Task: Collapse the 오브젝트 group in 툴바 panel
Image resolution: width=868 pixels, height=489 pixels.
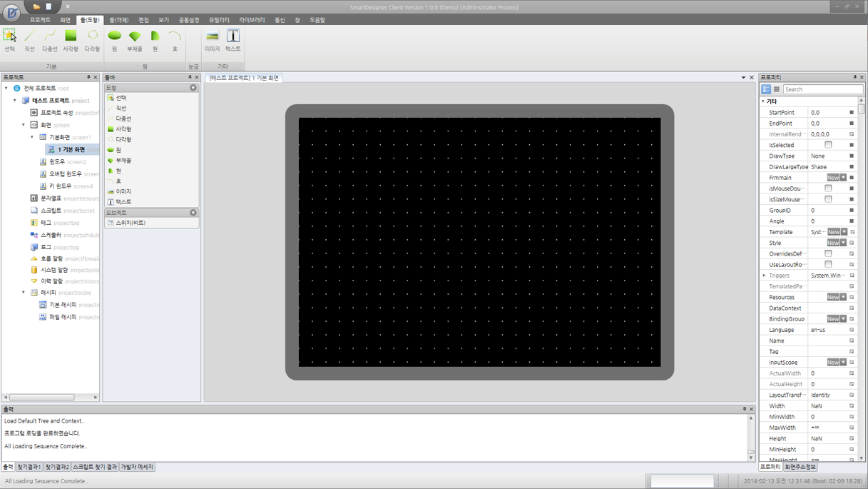Action: click(x=193, y=213)
